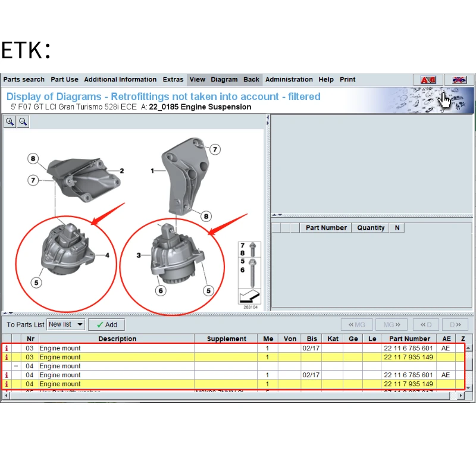Click the red 'Aa' font size icon

428,80
